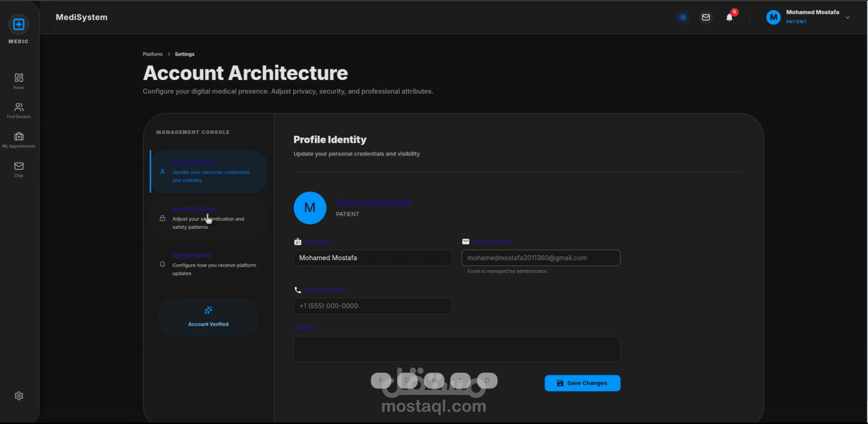The image size is (868, 424).
Task: Go to Find Doctors
Action: tap(19, 110)
